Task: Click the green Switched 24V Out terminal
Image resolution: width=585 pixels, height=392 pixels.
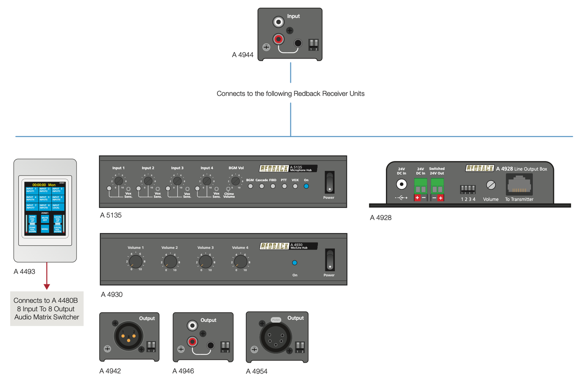Action: 437,186
